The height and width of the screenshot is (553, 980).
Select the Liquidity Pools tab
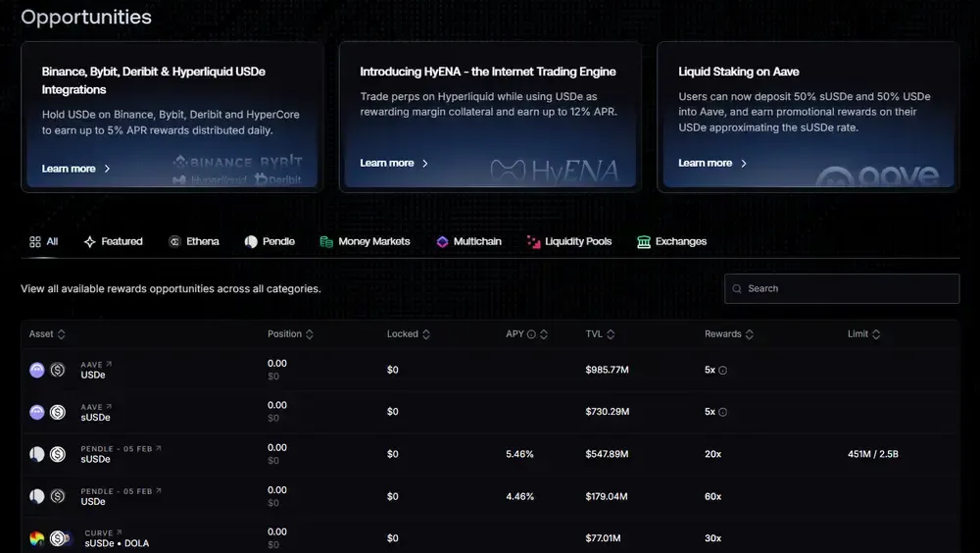(568, 241)
